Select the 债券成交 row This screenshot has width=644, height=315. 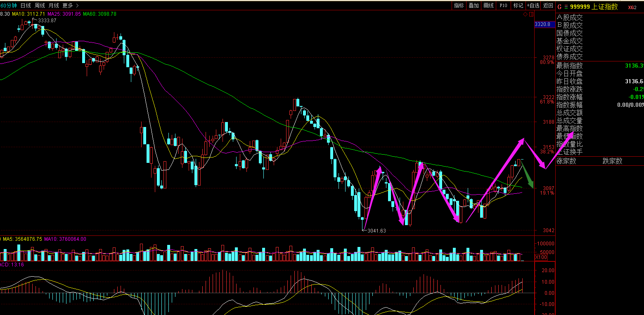pyautogui.click(x=570, y=56)
